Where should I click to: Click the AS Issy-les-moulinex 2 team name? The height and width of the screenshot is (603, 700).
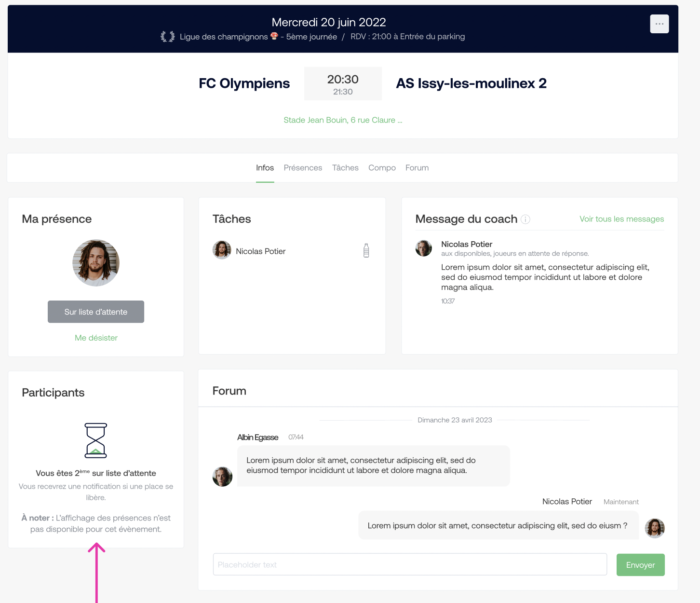coord(471,83)
